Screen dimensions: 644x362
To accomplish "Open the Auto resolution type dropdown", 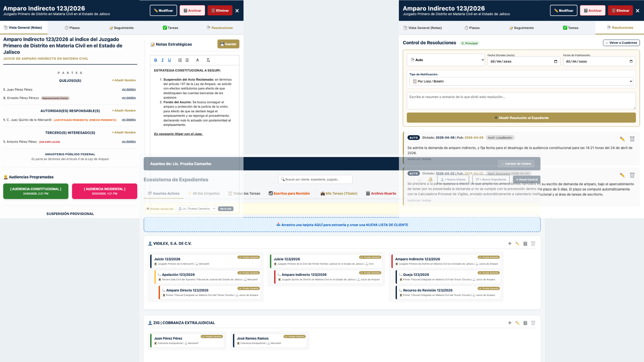I will (x=446, y=60).
